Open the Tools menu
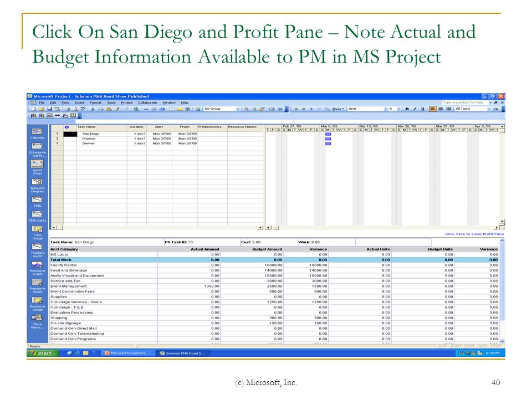The width and height of the screenshot is (532, 399). tap(111, 103)
